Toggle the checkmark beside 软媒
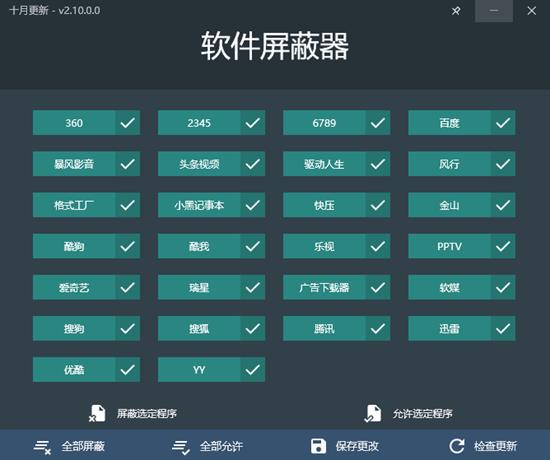Screen dimensions: 550x460 (503, 287)
